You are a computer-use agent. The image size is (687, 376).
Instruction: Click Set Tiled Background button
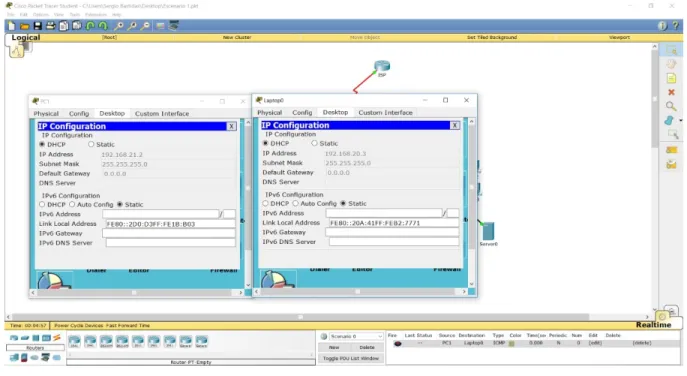click(x=492, y=38)
